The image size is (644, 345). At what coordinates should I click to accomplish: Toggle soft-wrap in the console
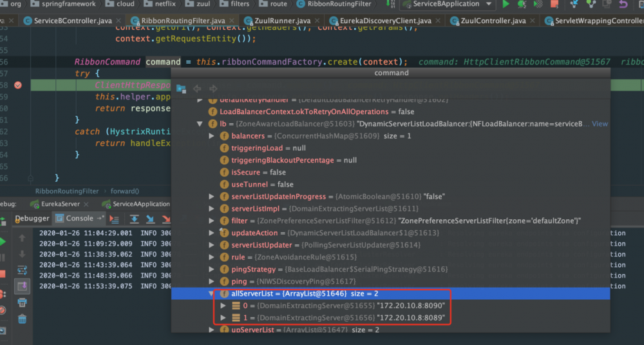point(22,270)
